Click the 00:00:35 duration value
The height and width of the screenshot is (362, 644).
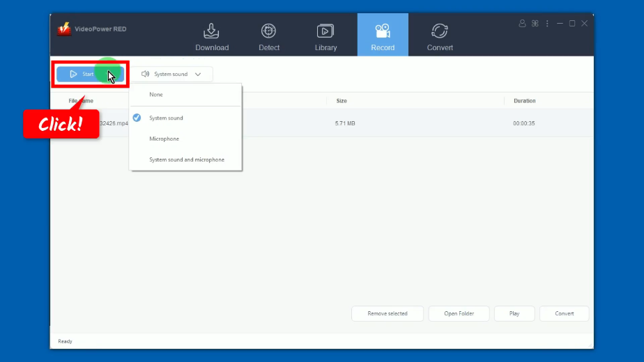tap(523, 123)
